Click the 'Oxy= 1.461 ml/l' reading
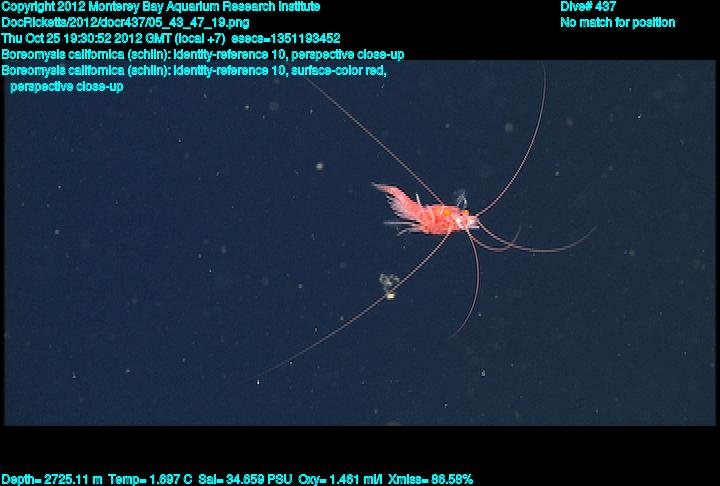 pos(340,480)
